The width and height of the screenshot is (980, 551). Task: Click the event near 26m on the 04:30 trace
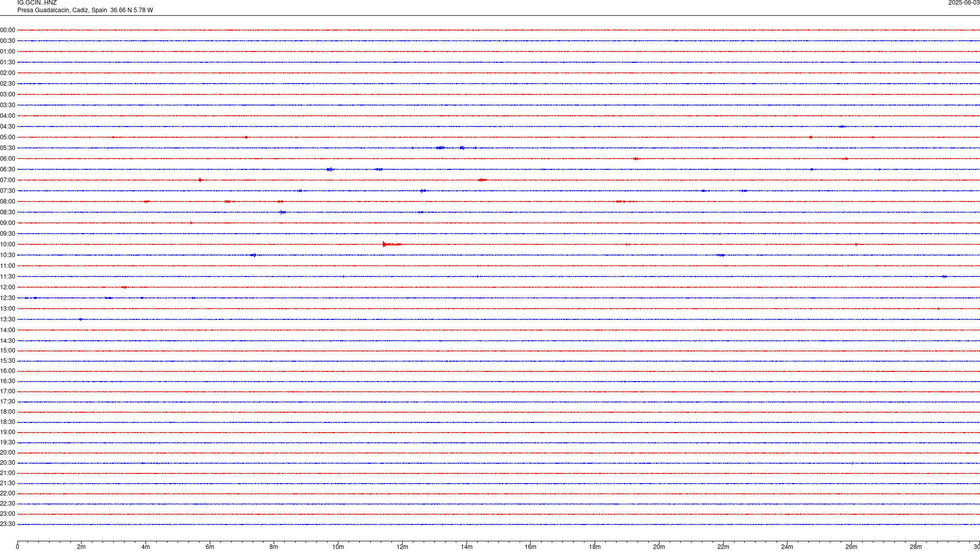(842, 127)
